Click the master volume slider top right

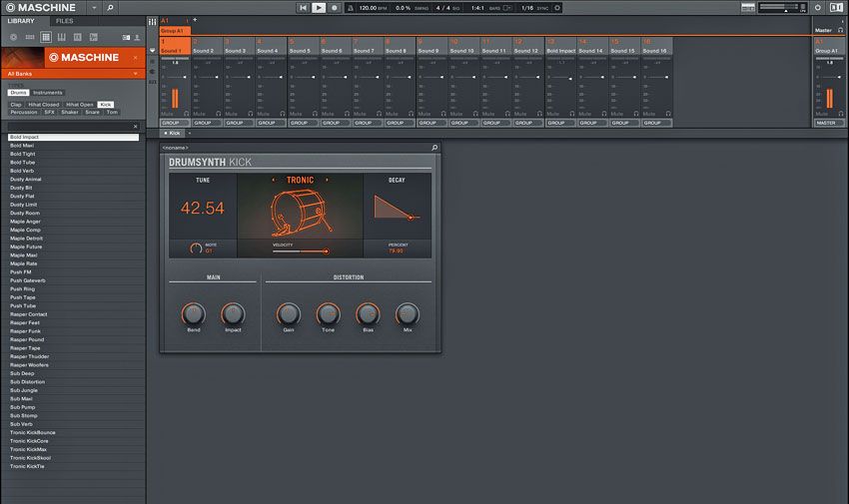click(779, 7)
